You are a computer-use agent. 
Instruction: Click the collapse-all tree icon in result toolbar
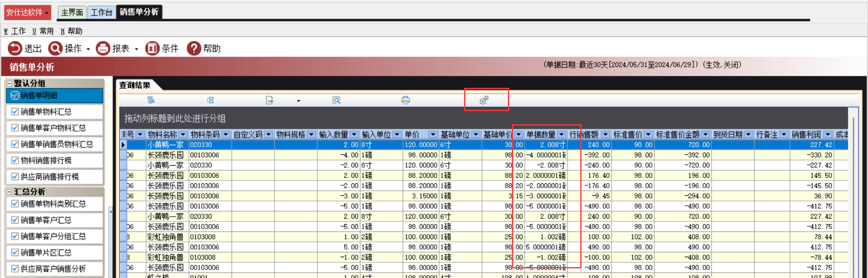coord(210,100)
